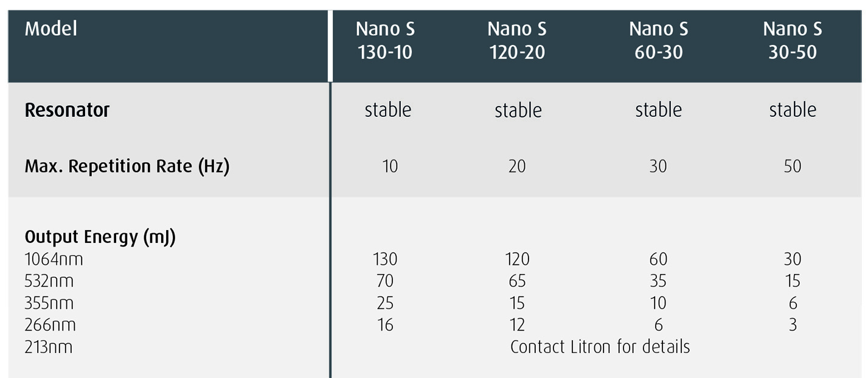Click the 355nm row label
Screen dimensions: 868x378
coord(49,303)
